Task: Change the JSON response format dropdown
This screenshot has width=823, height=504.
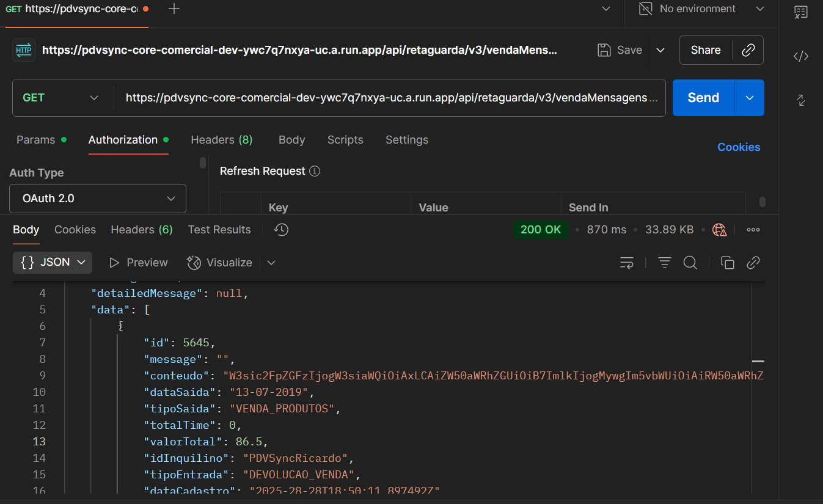Action: pos(53,263)
